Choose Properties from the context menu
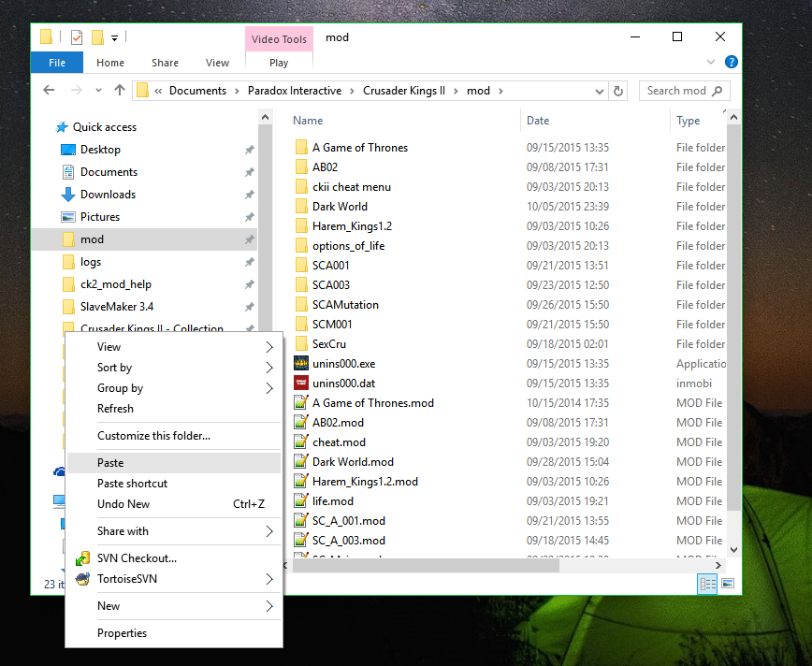This screenshot has height=666, width=812. click(174, 633)
